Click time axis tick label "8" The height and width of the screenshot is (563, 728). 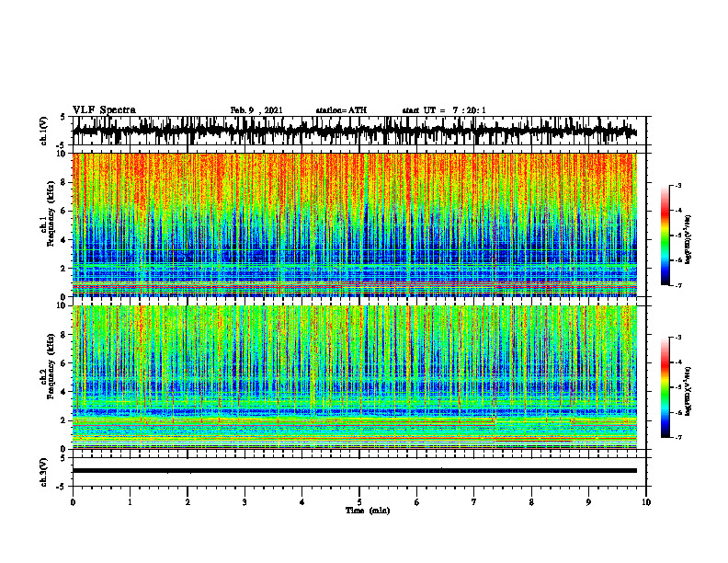click(x=531, y=502)
